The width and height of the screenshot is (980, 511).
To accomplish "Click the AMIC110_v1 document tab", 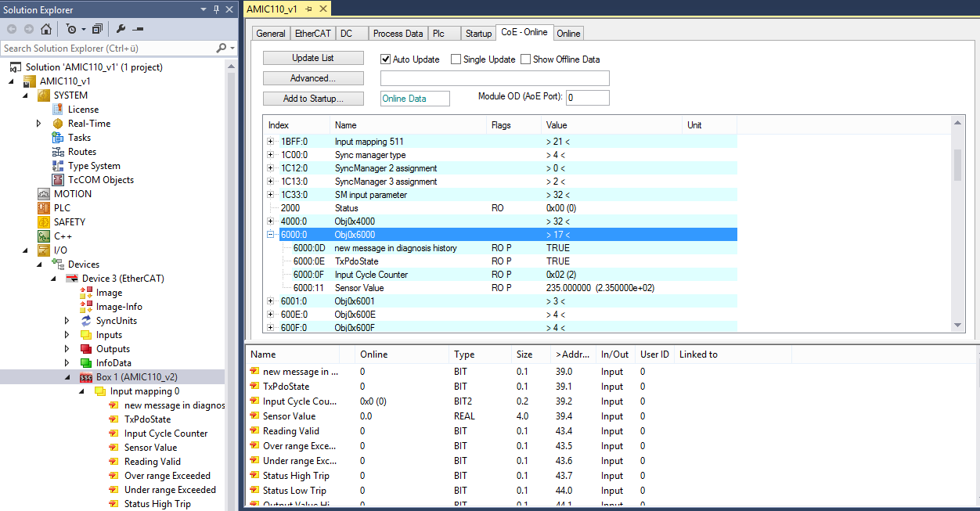I will (x=287, y=9).
